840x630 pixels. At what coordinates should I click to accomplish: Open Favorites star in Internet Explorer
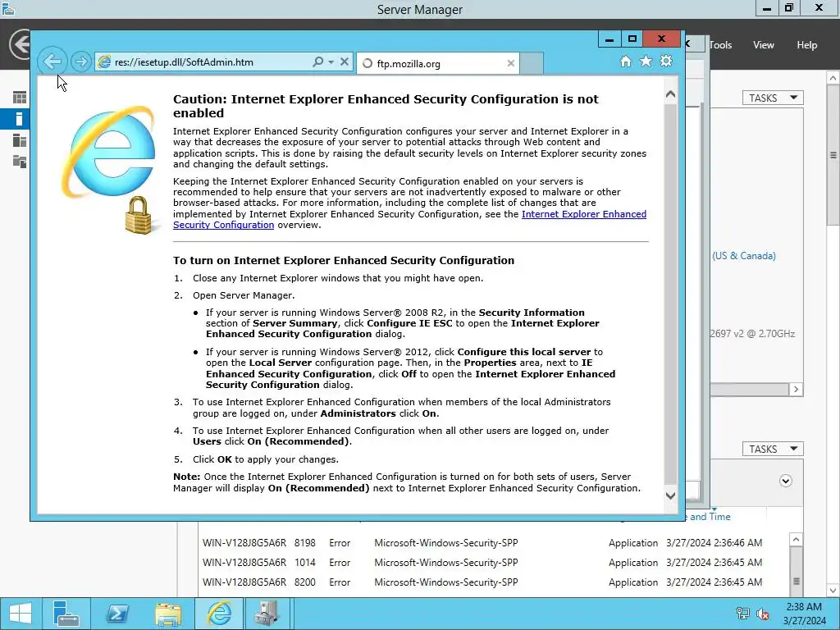click(646, 61)
